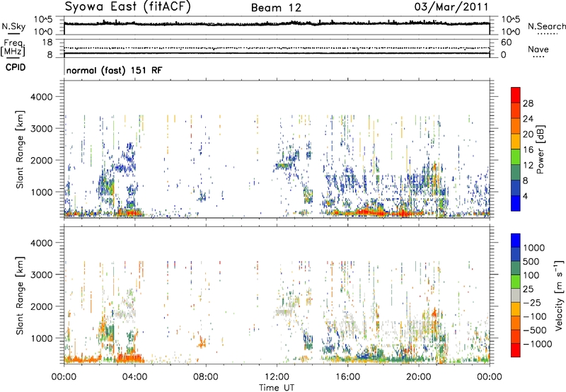Click the 'Power [dB]' colorbar label
Viewport: 566px width, 392px height.
pyautogui.click(x=540, y=149)
